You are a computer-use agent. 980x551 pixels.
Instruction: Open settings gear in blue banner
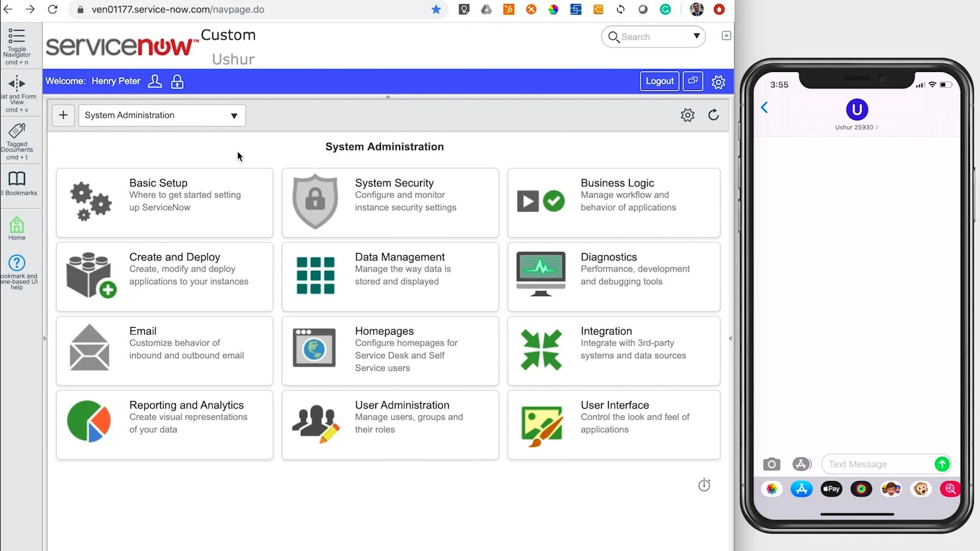[718, 82]
